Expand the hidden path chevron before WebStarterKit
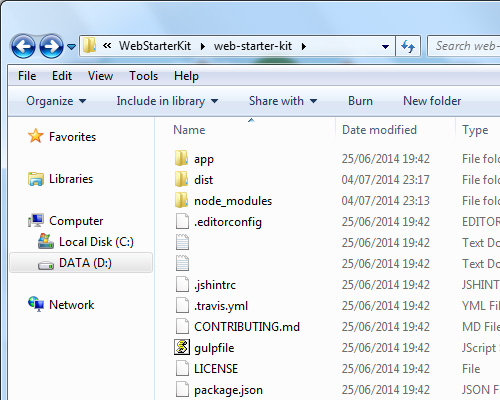The width and height of the screenshot is (500, 400). tap(107, 45)
